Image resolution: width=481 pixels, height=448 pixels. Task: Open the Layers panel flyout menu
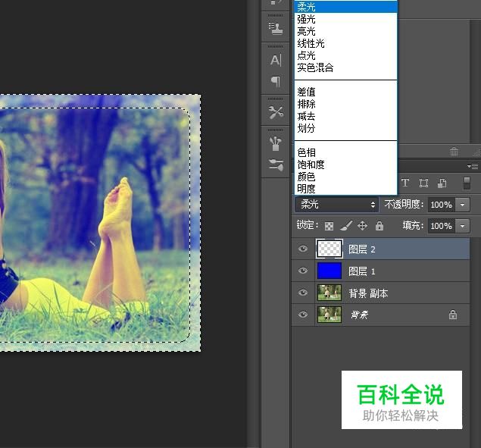tap(473, 166)
